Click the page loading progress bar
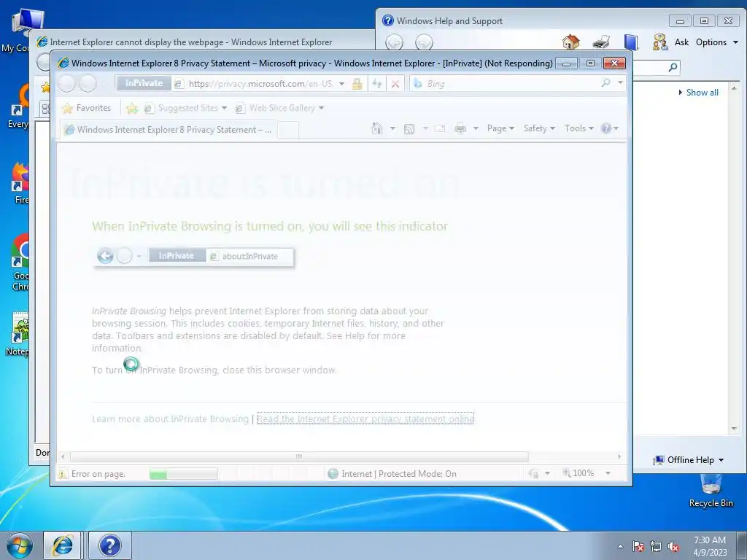The image size is (747, 560). tap(183, 474)
